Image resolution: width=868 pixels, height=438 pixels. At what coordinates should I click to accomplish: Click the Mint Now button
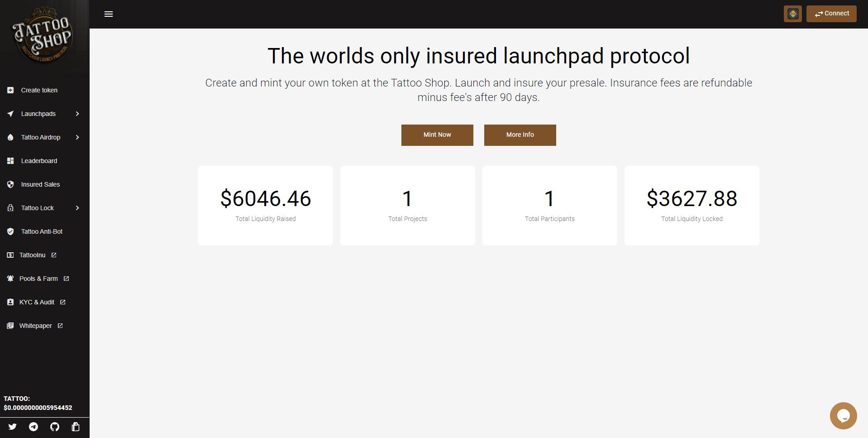point(437,135)
